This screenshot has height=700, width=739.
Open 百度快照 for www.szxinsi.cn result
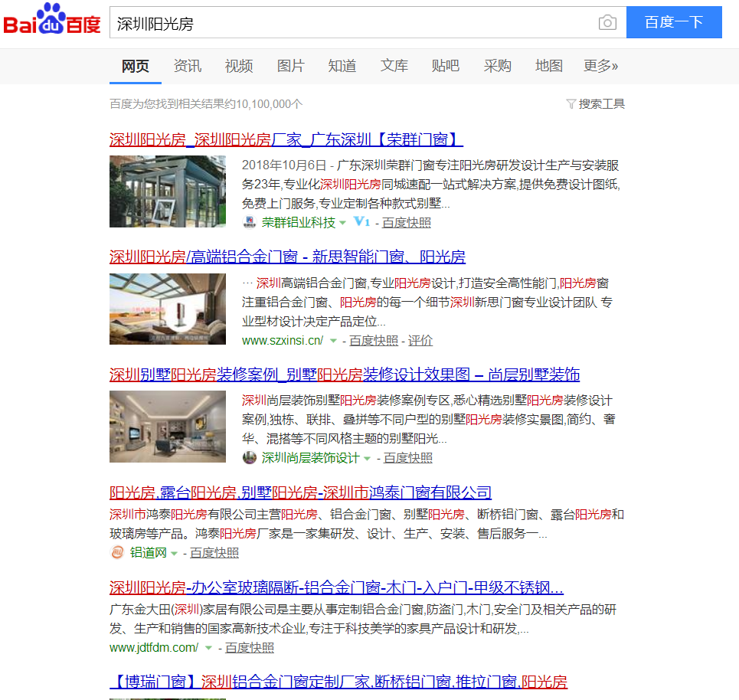tap(374, 340)
